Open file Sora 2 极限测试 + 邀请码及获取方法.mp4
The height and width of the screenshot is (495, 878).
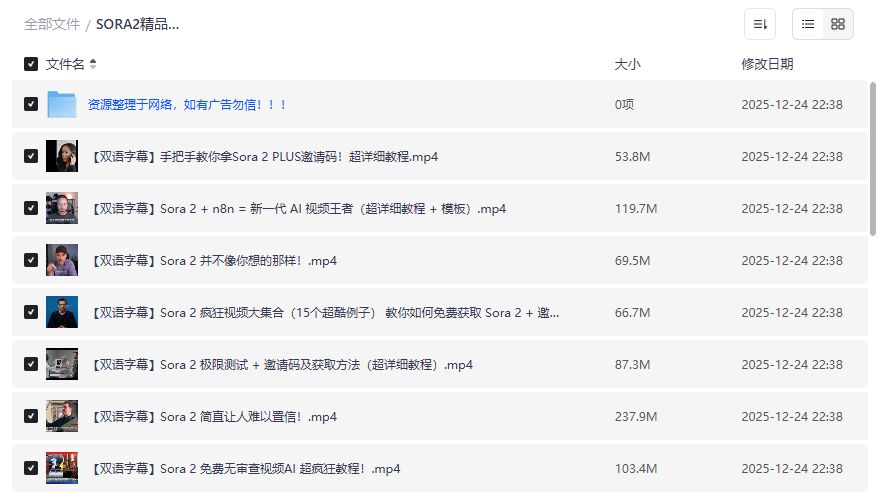(281, 365)
